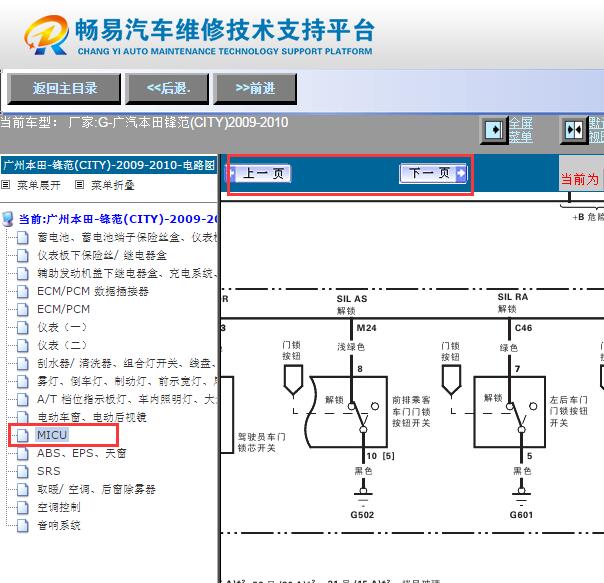Click page icon beside 音响系统

(x=23, y=526)
